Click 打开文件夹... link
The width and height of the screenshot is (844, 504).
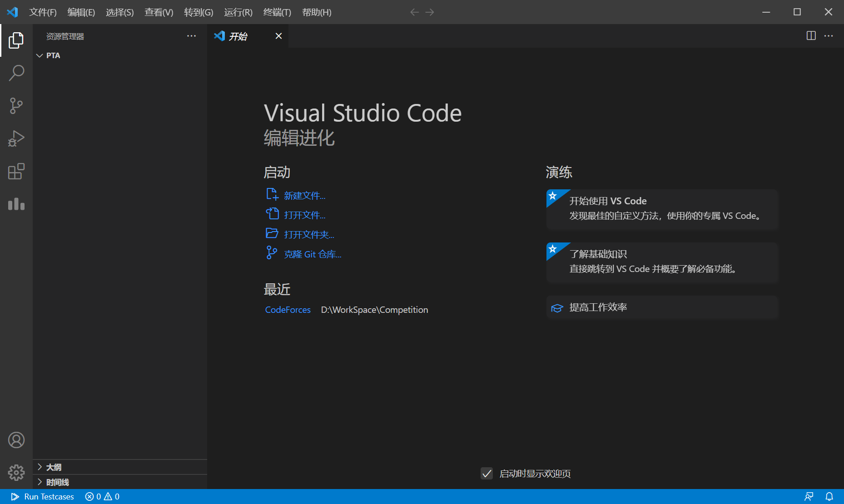[x=300, y=234]
